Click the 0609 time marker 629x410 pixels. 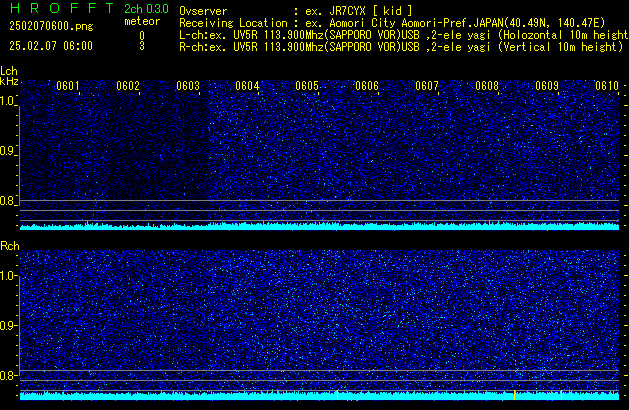click(547, 86)
